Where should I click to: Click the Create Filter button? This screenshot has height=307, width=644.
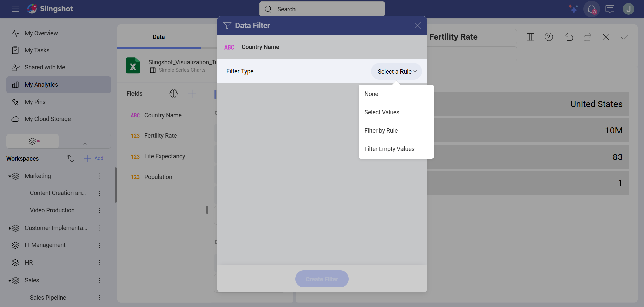(x=322, y=279)
